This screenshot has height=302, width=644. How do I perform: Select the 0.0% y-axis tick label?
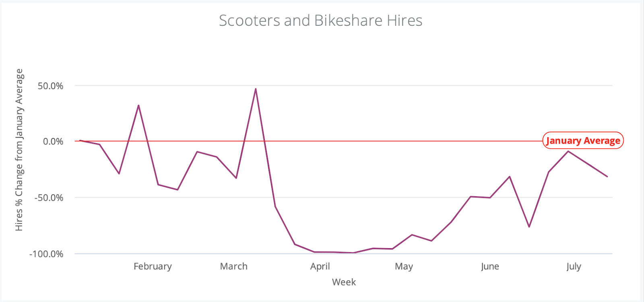(x=53, y=142)
